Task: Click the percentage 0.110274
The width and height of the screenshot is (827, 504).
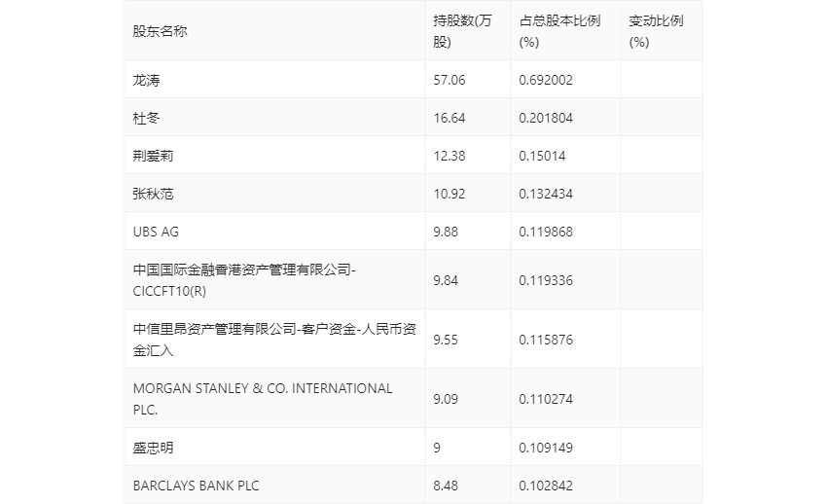Action: pos(546,399)
